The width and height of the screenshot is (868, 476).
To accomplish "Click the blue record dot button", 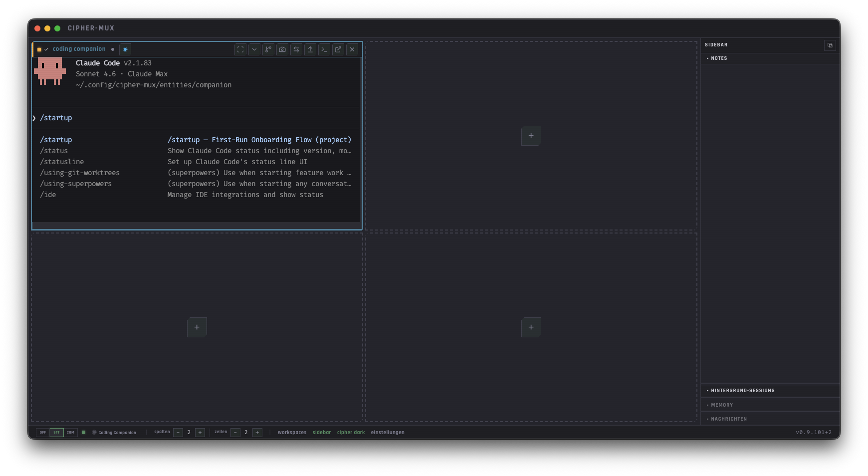I will (x=125, y=49).
